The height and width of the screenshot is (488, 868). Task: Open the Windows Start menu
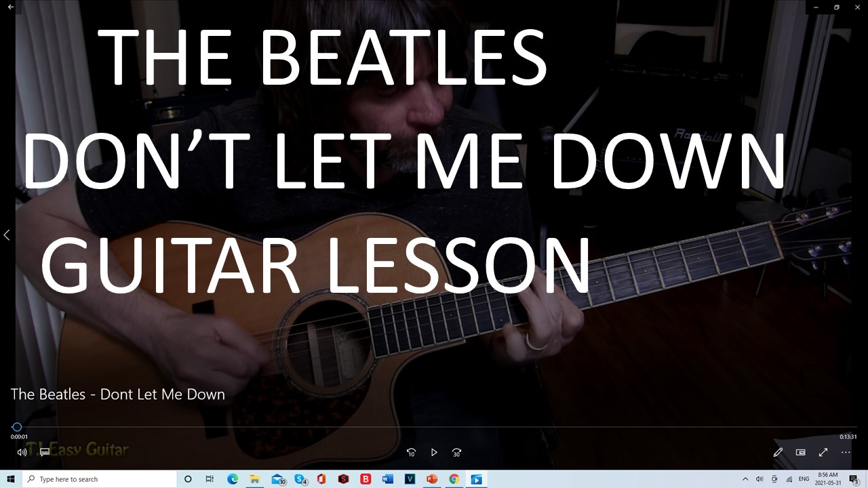tap(11, 479)
